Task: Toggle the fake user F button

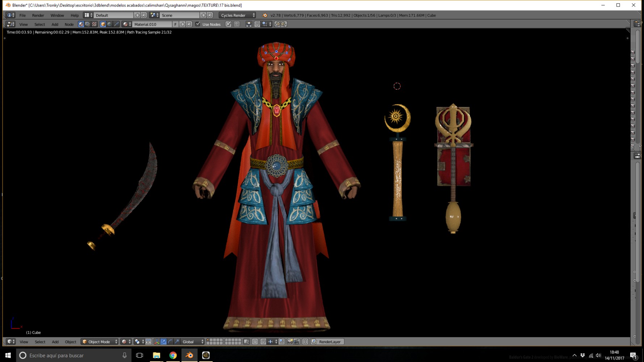Action: point(175,24)
